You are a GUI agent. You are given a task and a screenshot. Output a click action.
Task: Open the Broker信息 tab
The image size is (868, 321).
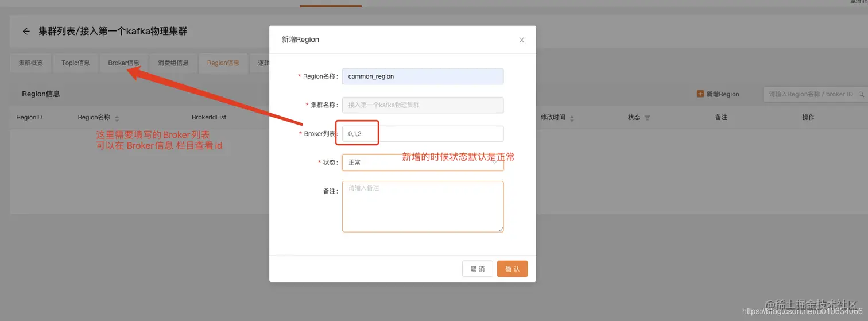[x=123, y=63]
